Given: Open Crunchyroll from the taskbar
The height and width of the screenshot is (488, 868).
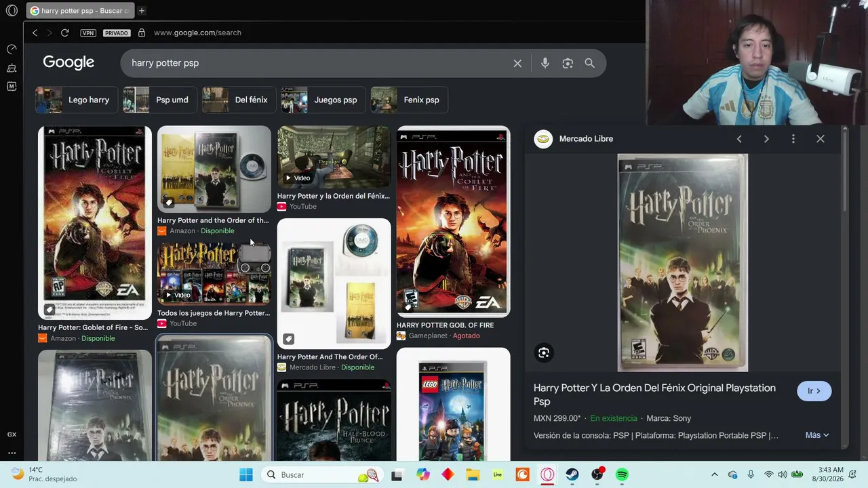Looking at the screenshot, I should pos(522,474).
